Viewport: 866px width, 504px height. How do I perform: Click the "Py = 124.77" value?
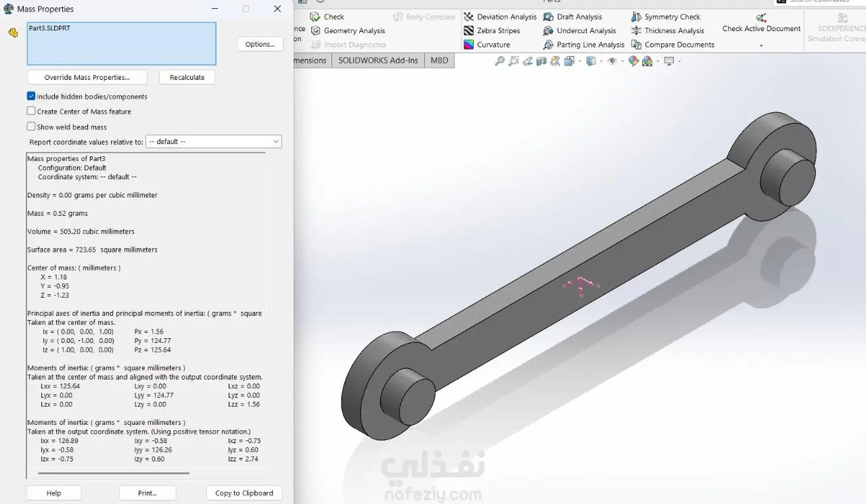tap(153, 341)
